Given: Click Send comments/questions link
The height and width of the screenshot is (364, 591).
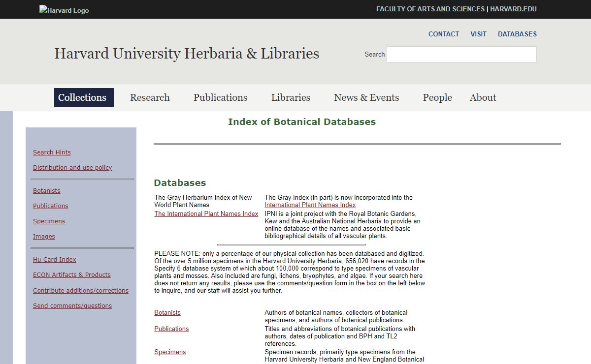Looking at the screenshot, I should [72, 305].
